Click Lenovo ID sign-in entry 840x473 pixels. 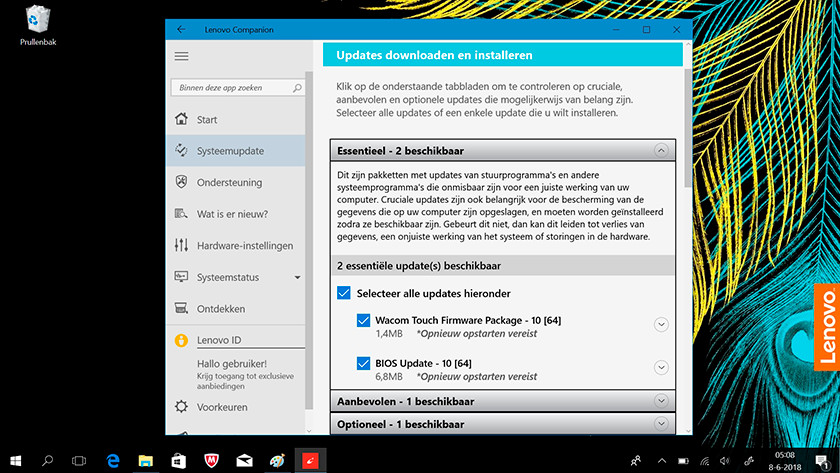[x=218, y=340]
